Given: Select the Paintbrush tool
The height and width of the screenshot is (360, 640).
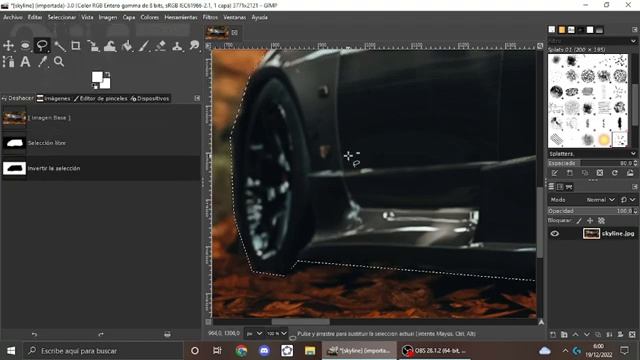Looking at the screenshot, I should (x=144, y=46).
